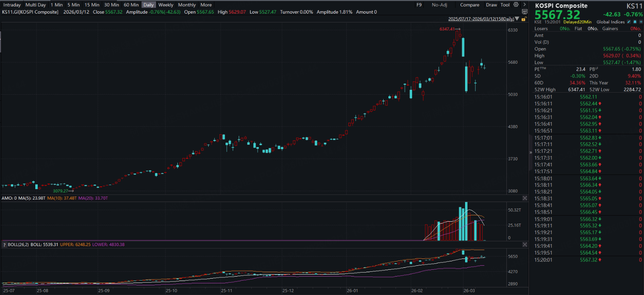Viewport: 644px width, 295px height.
Task: Show more toolbar options with right chevron
Action: coord(524,5)
